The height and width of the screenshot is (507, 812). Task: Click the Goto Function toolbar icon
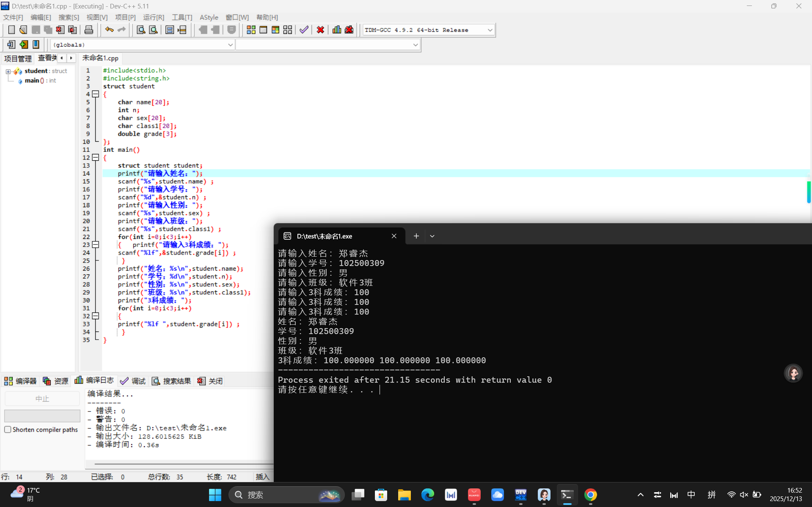(170, 30)
